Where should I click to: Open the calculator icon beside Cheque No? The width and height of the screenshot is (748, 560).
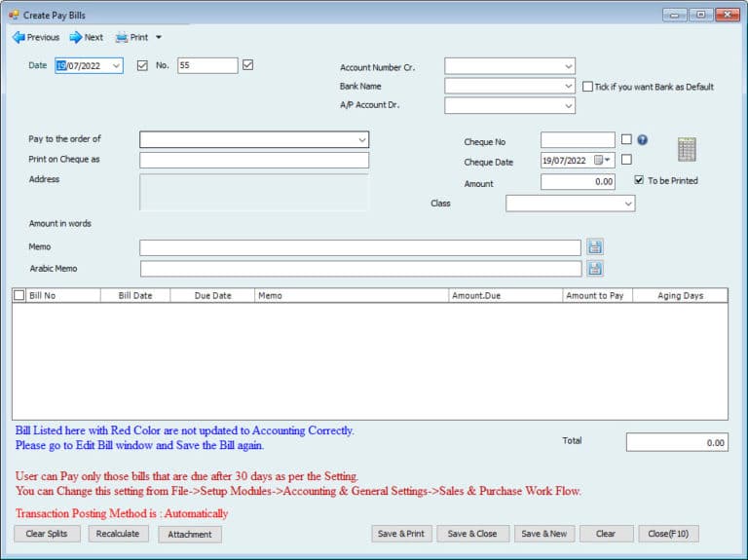pyautogui.click(x=687, y=149)
